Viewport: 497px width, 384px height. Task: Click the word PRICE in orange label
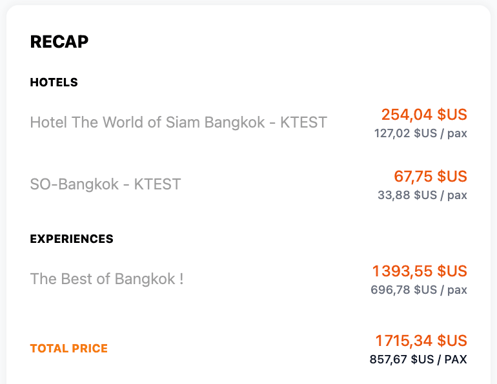point(90,349)
